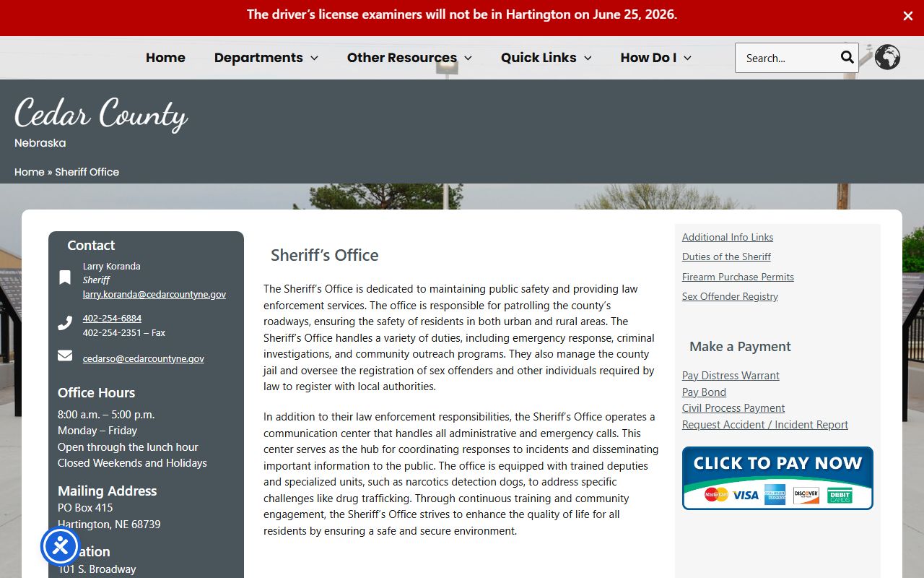
Task: Expand Other Resources dropdown chevron
Action: coord(468,59)
